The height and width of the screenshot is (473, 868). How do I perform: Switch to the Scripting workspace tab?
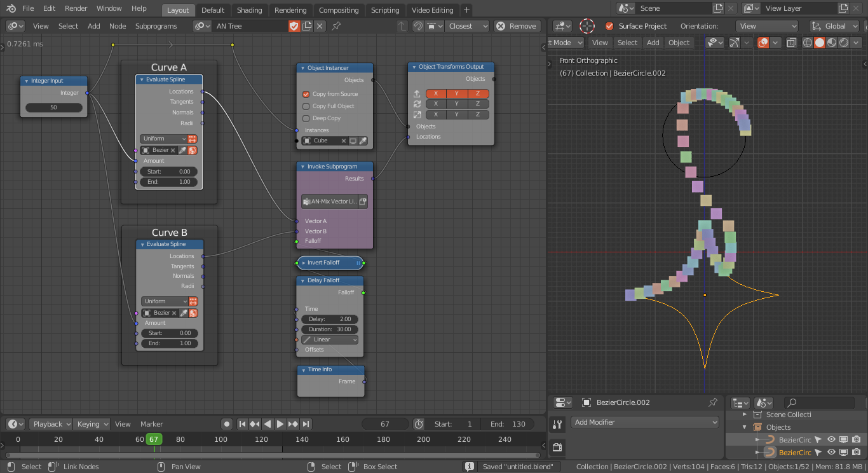(x=385, y=10)
